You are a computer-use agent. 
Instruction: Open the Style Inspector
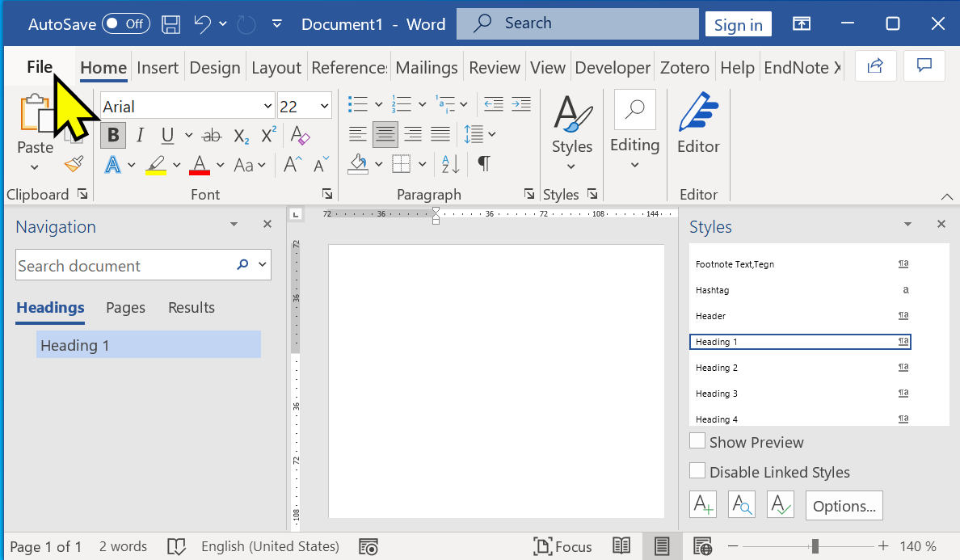(742, 505)
